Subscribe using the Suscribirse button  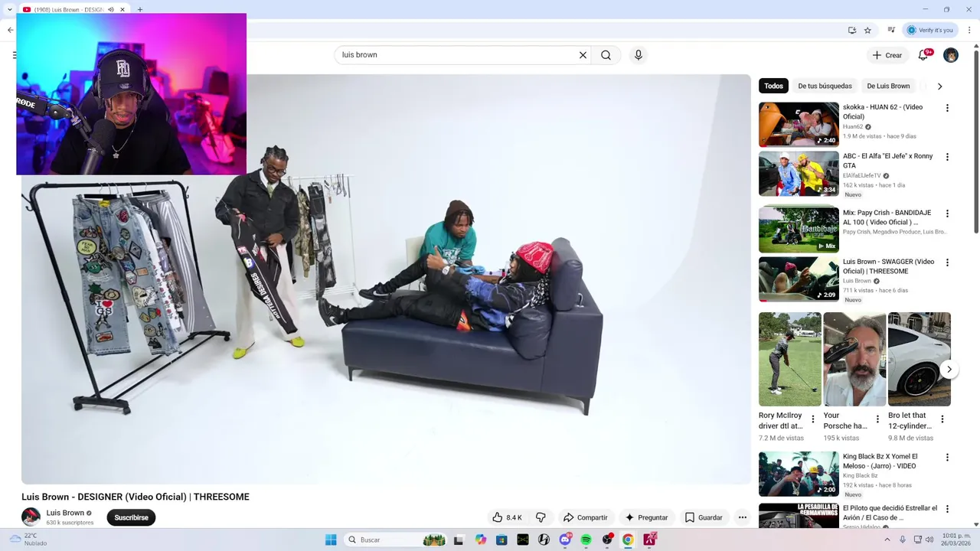tap(131, 517)
